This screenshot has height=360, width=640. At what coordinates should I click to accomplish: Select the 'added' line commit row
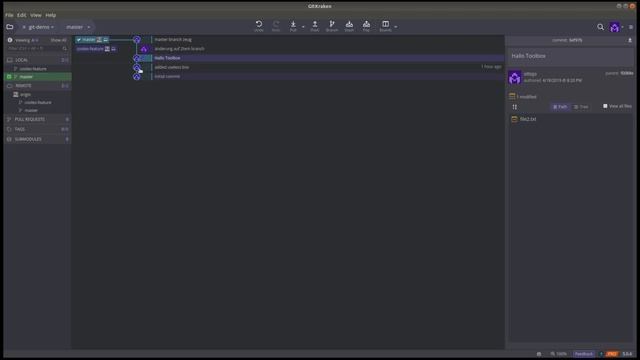pos(328,67)
